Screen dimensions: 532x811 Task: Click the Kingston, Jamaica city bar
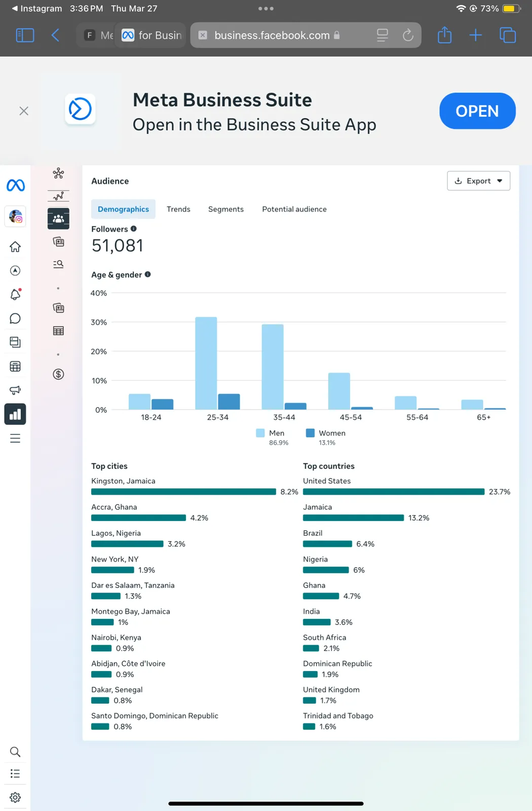183,492
